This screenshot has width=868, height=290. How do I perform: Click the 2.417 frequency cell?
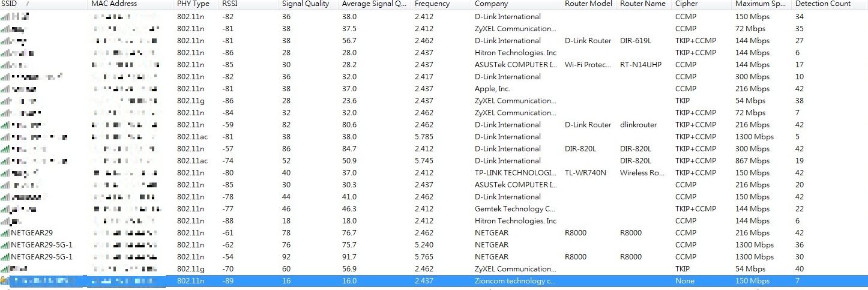point(424,77)
